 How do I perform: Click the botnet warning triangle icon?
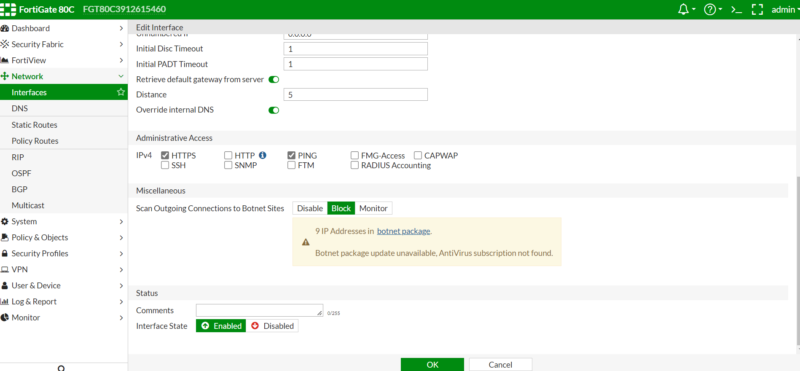pos(306,242)
